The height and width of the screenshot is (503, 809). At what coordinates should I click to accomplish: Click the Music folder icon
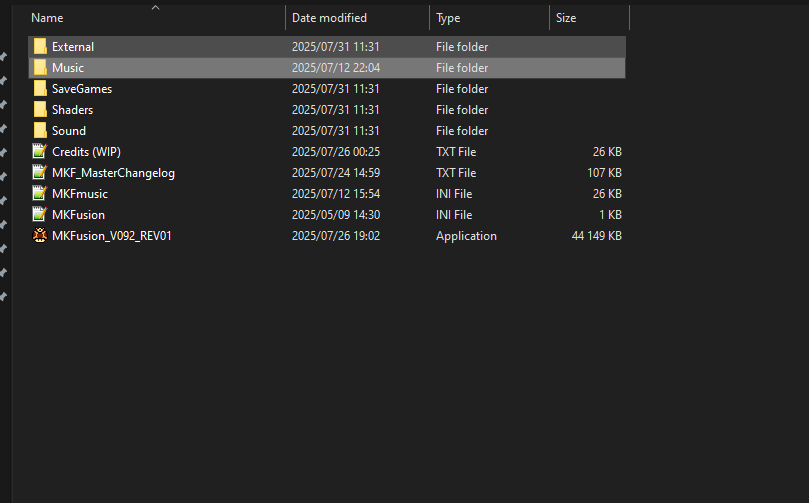(40, 68)
